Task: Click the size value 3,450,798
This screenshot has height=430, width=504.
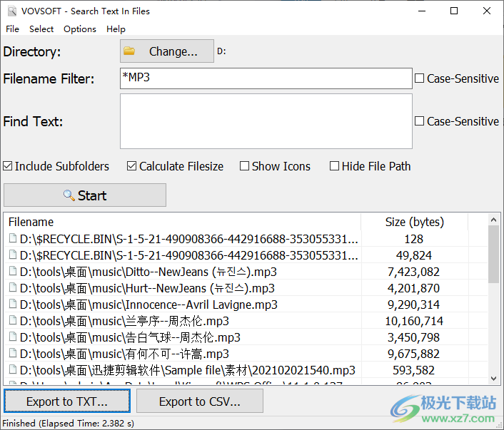Action: [x=413, y=337]
